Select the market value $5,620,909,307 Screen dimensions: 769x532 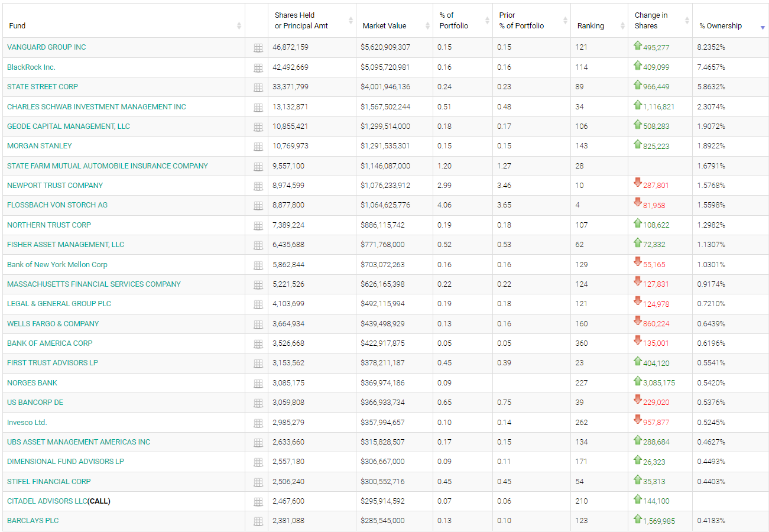tap(385, 47)
